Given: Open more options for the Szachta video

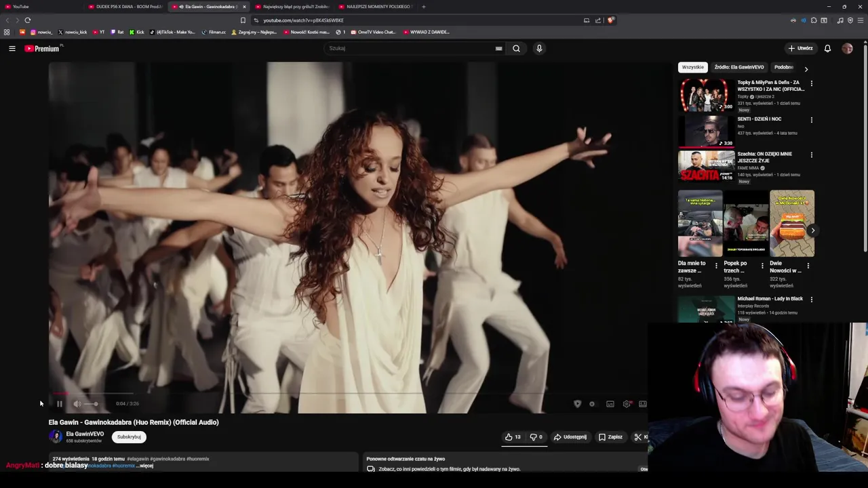Looking at the screenshot, I should pyautogui.click(x=811, y=155).
